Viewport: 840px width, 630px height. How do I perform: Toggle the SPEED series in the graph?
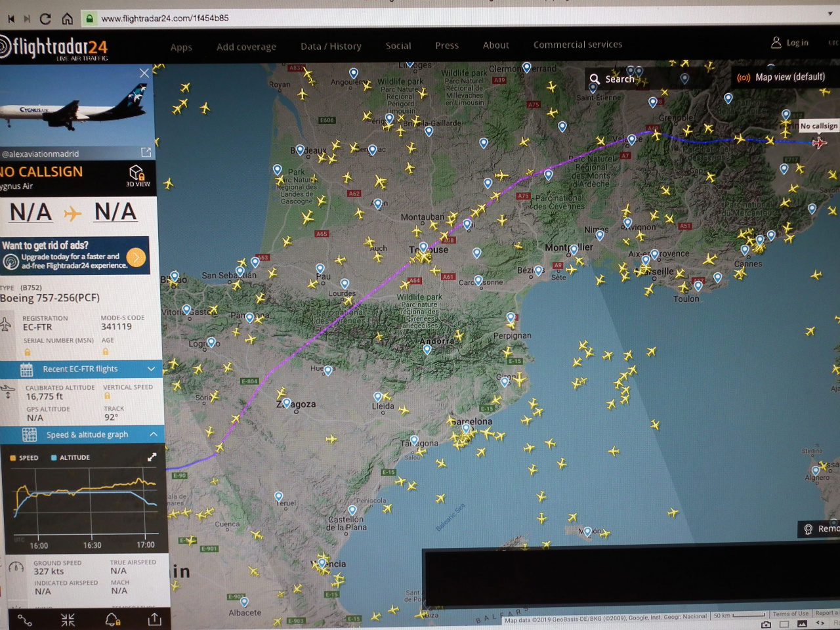tap(24, 457)
